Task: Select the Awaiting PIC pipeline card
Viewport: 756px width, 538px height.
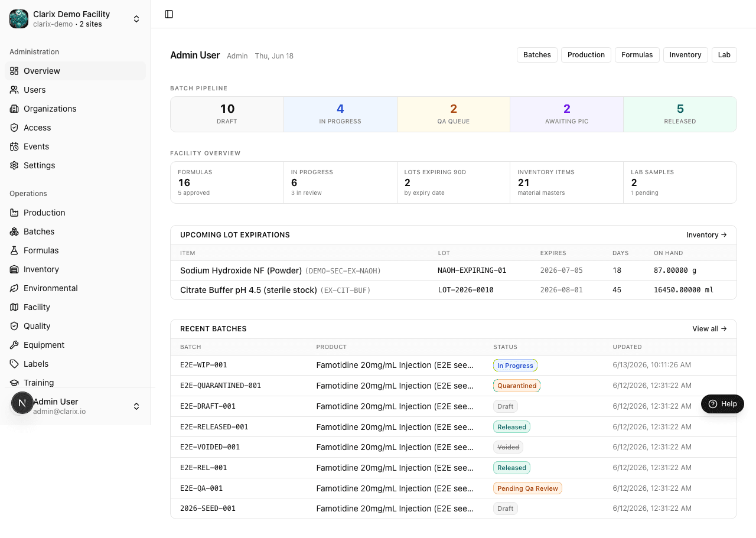Action: click(566, 114)
